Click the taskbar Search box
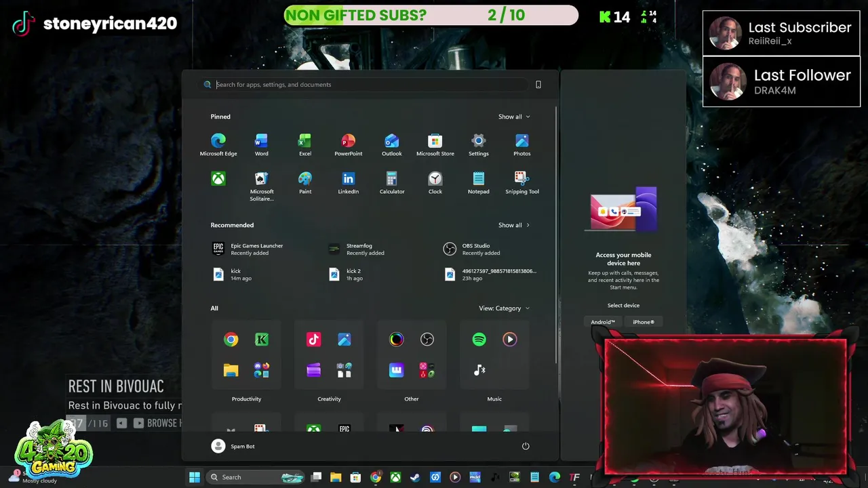Viewport: 868px width, 488px height. pyautogui.click(x=255, y=477)
